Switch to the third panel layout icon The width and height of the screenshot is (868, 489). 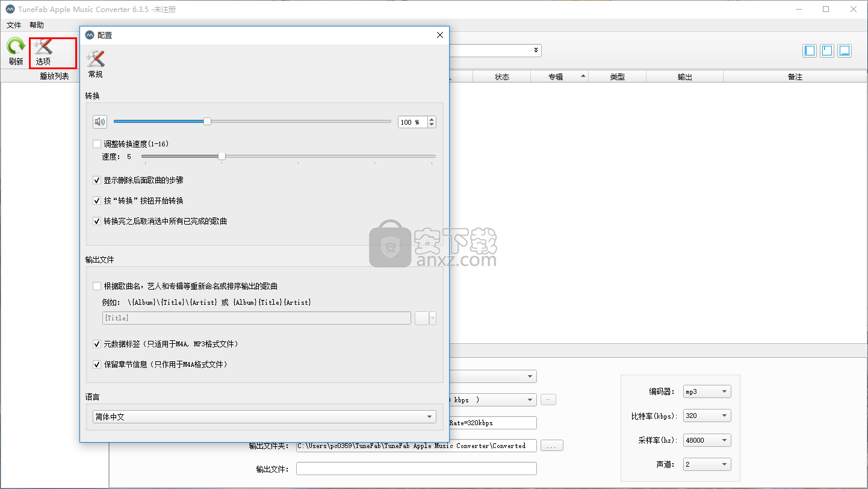[x=845, y=51]
